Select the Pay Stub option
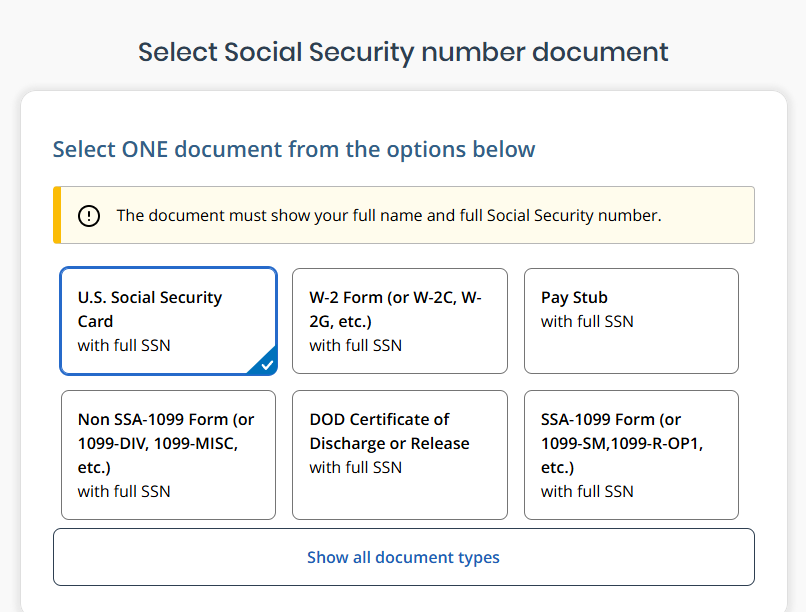This screenshot has height=612, width=806. point(631,321)
